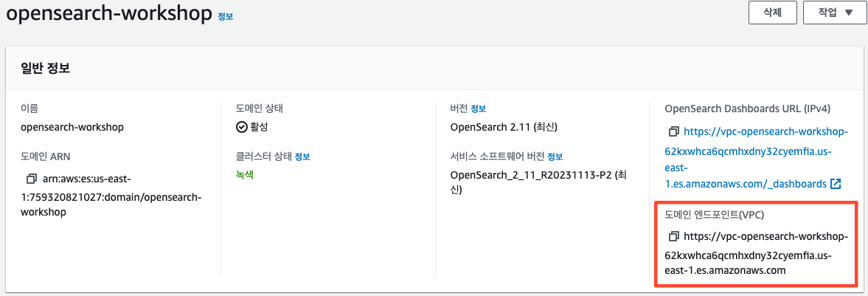The height and width of the screenshot is (296, 868).
Task: Open 정보 link beside 버전
Action: click(479, 108)
